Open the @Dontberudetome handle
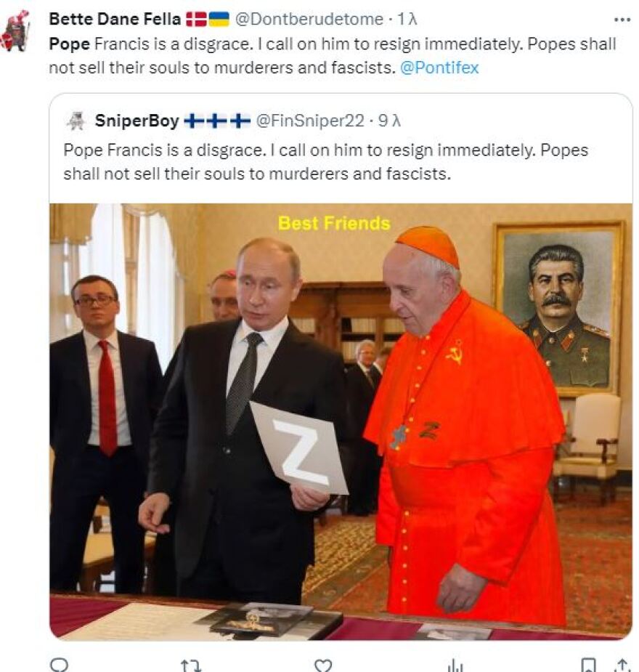This screenshot has width=639, height=672. tap(309, 20)
